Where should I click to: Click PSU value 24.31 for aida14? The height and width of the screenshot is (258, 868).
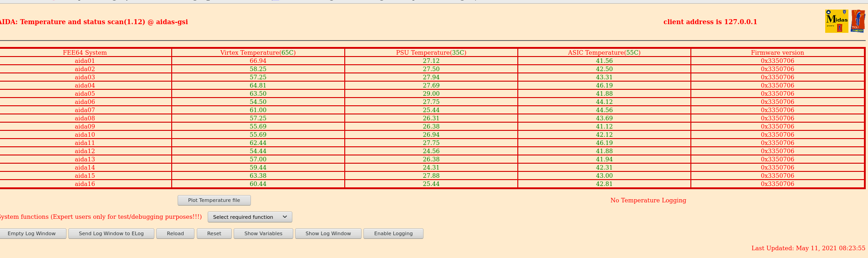pyautogui.click(x=431, y=167)
